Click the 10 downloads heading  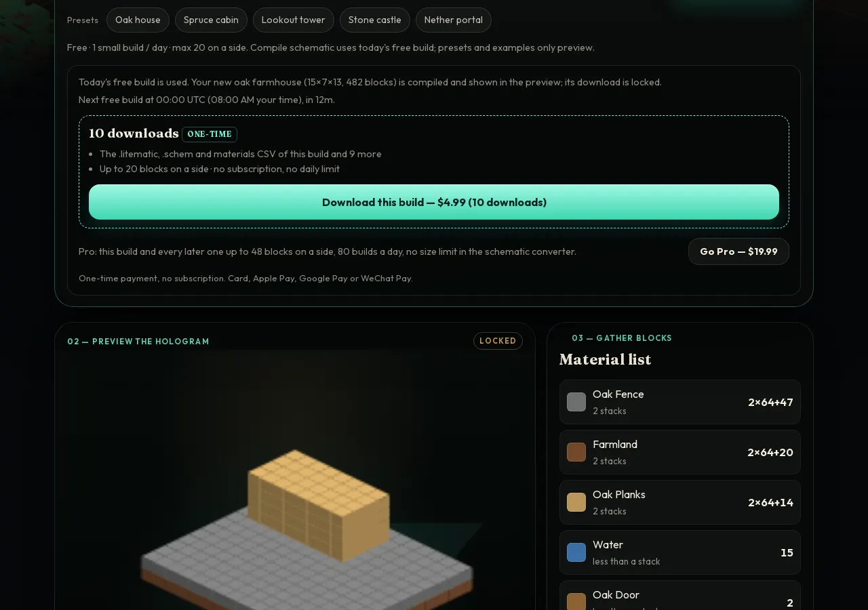pos(134,134)
